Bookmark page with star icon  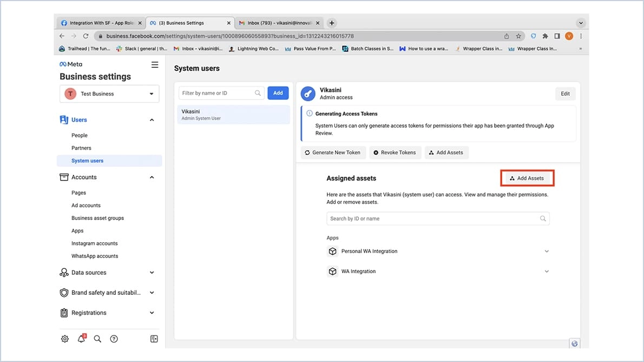click(519, 36)
